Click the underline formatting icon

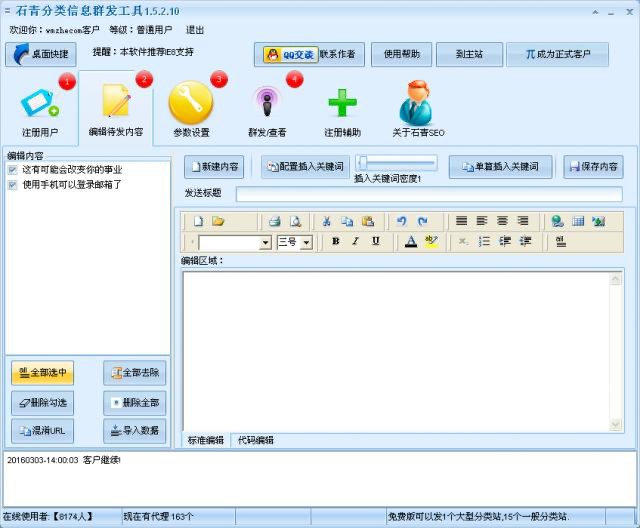[x=375, y=241]
